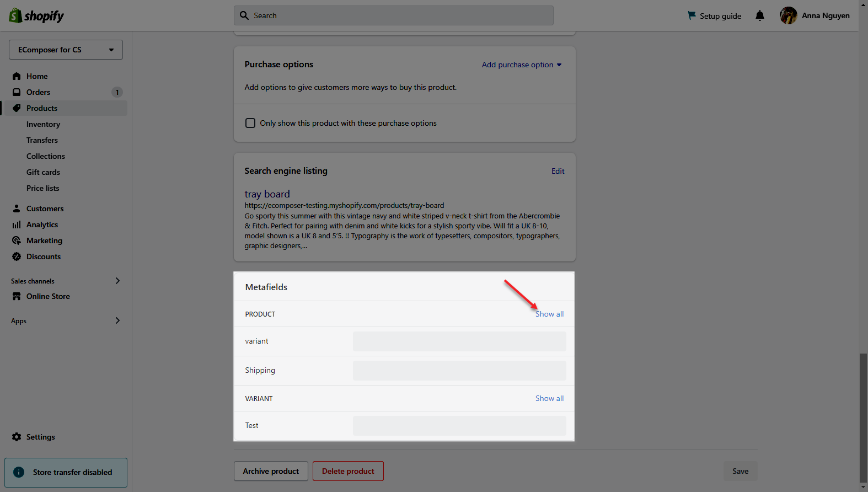
Task: Click the Settings gear icon
Action: (17, 437)
